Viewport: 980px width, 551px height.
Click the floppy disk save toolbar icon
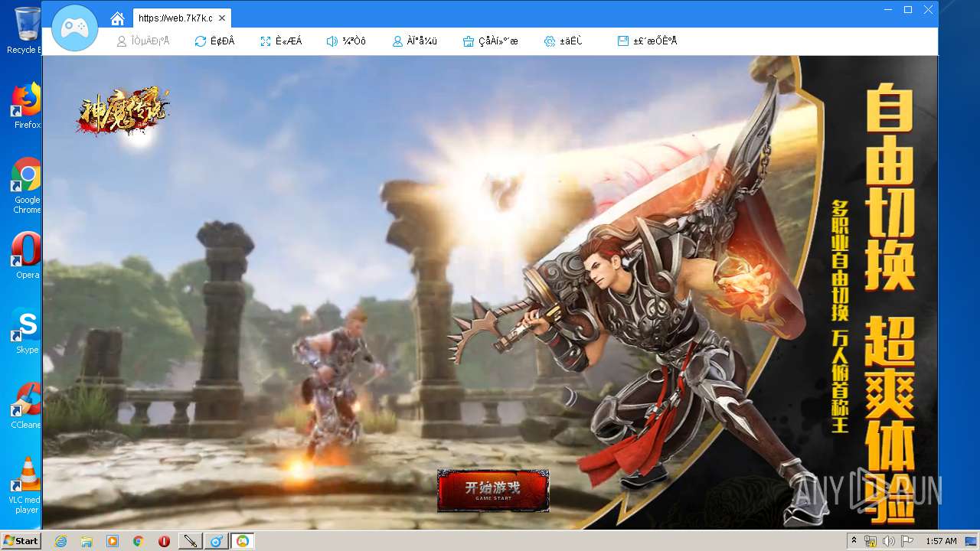pyautogui.click(x=623, y=41)
